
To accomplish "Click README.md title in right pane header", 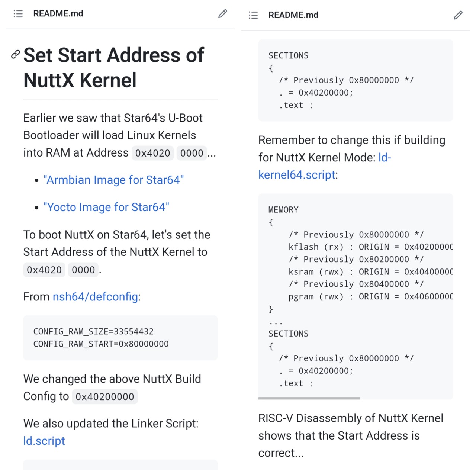I will tap(293, 15).
